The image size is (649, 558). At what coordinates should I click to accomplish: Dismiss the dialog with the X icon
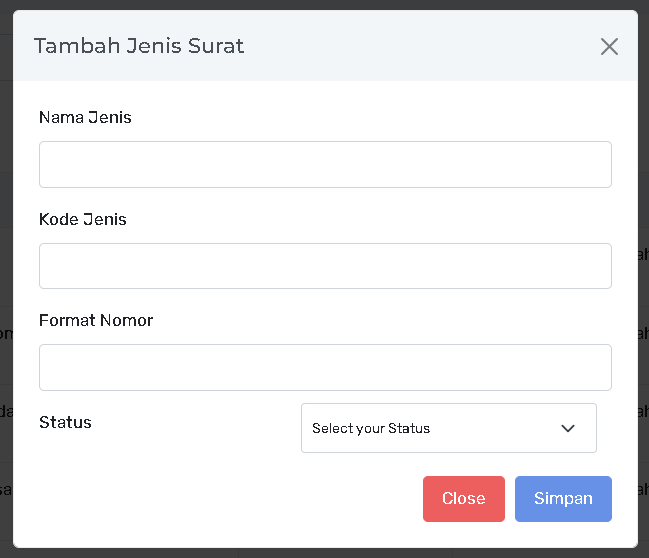point(609,46)
